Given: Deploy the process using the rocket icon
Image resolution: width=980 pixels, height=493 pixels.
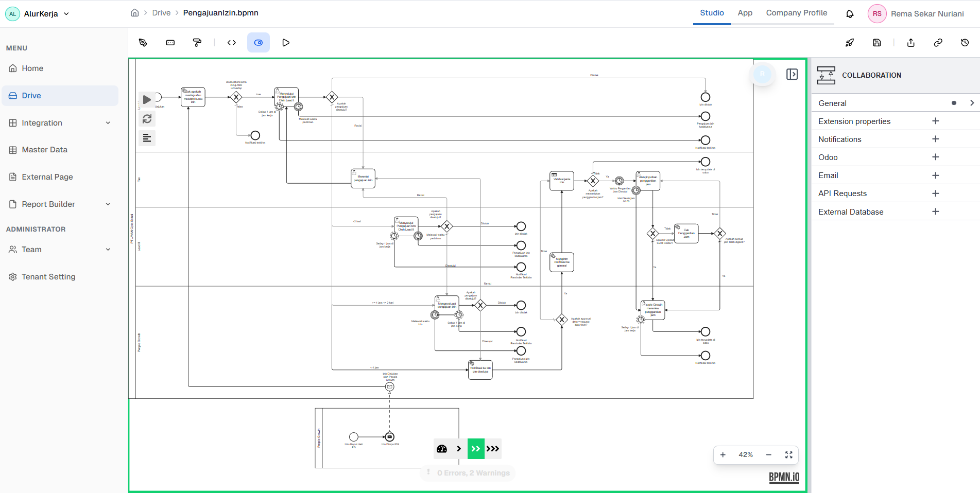Looking at the screenshot, I should pos(850,42).
